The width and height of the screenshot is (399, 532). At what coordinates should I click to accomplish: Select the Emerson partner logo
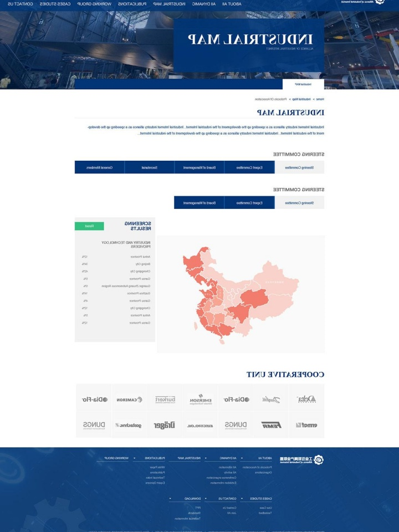pyautogui.click(x=201, y=400)
